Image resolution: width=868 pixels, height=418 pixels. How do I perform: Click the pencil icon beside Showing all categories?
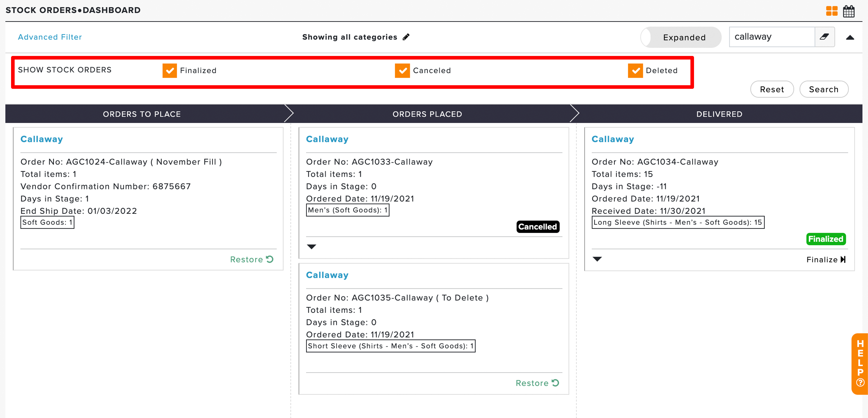[x=406, y=37]
